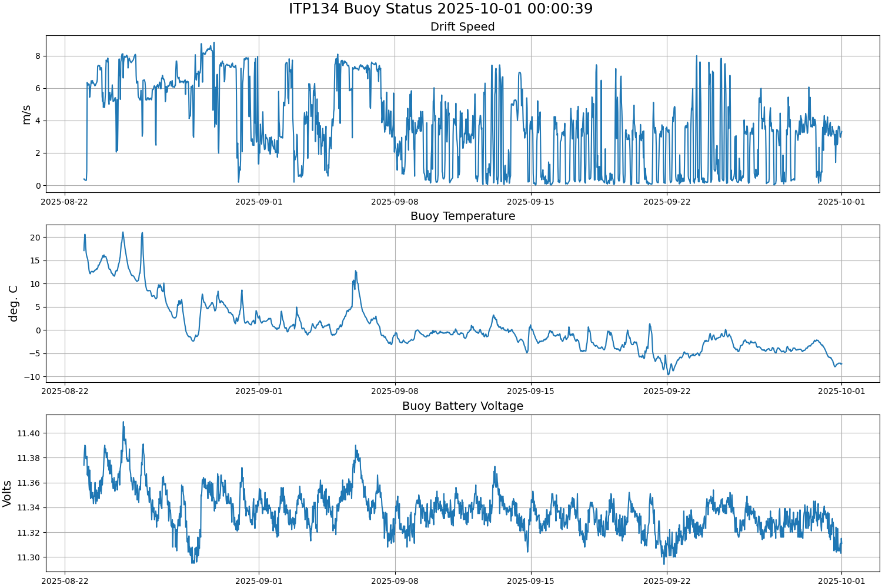The height and width of the screenshot is (588, 882).
Task: Click the 11.30 tick on voltage axis
Action: click(28, 557)
